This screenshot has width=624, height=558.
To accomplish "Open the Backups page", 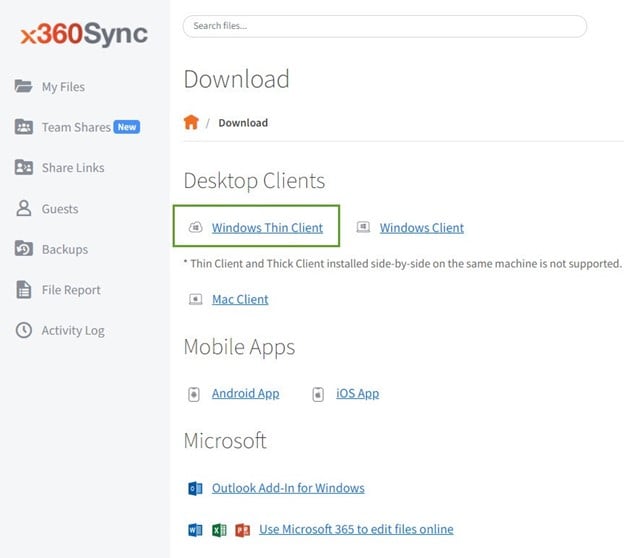I will click(64, 250).
